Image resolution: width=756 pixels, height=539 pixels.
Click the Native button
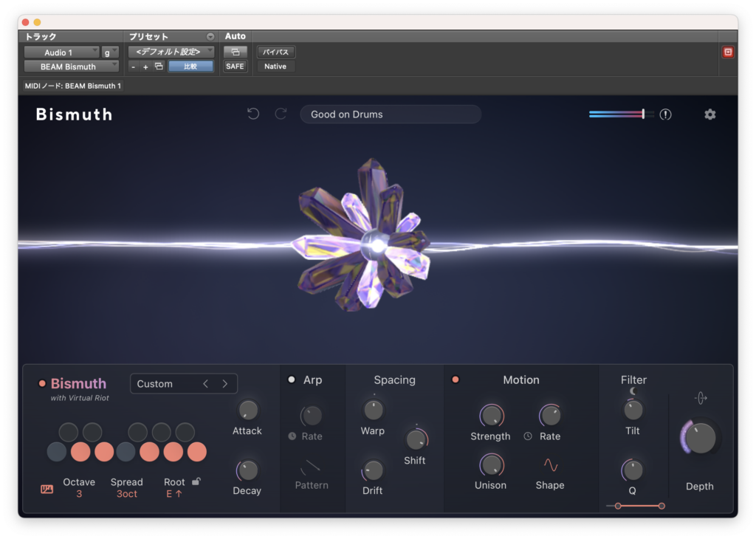pos(276,66)
